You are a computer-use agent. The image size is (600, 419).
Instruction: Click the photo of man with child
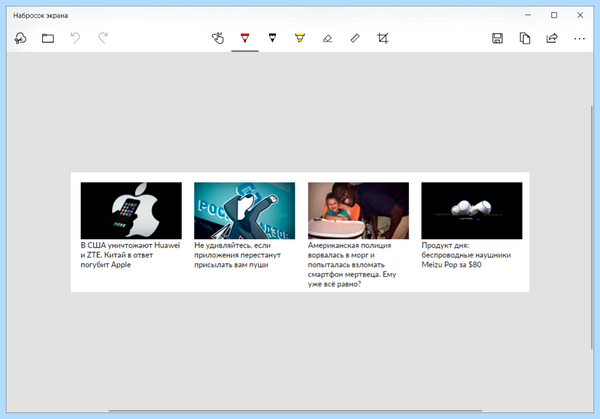point(358,210)
